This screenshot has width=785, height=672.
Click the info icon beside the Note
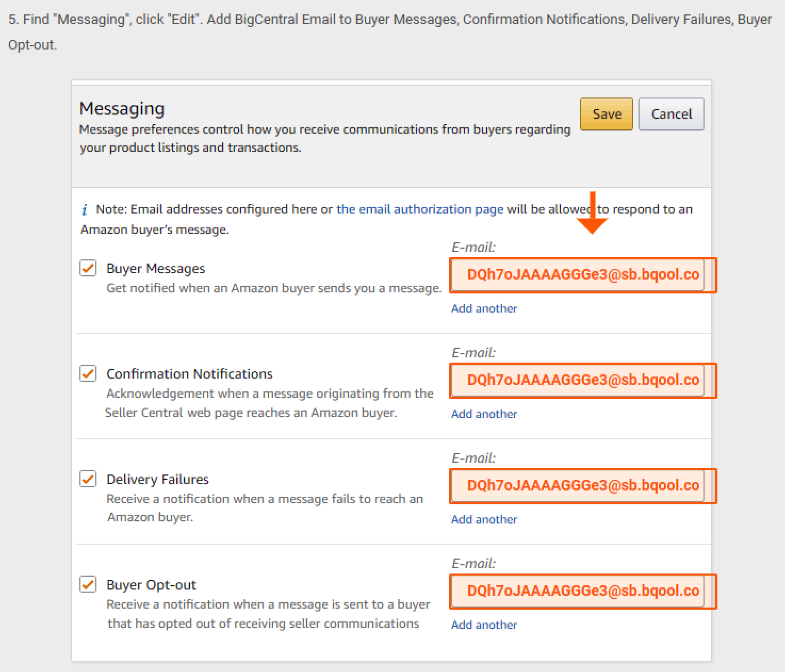tap(85, 210)
